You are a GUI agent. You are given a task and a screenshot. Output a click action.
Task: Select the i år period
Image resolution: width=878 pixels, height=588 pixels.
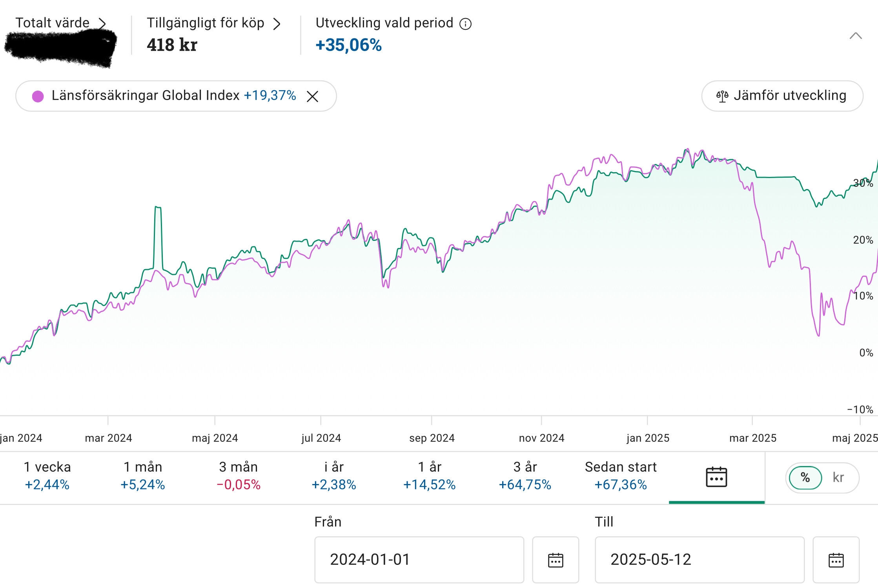pos(334,475)
